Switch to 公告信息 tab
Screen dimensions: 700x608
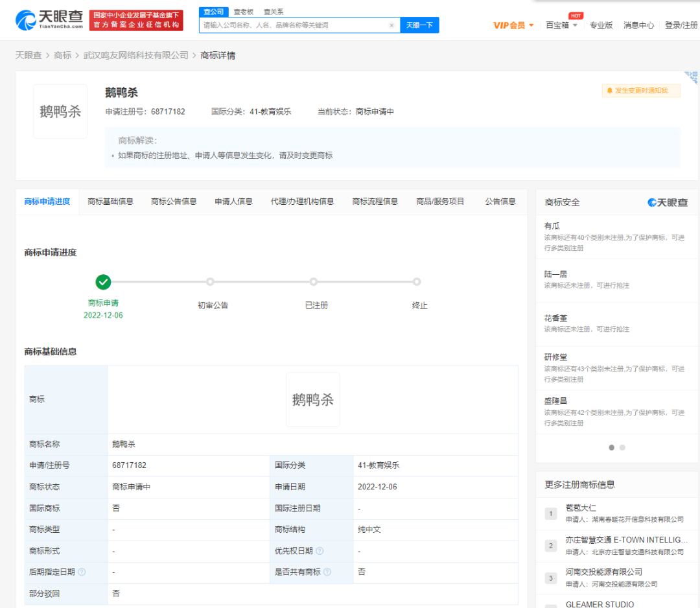click(500, 202)
